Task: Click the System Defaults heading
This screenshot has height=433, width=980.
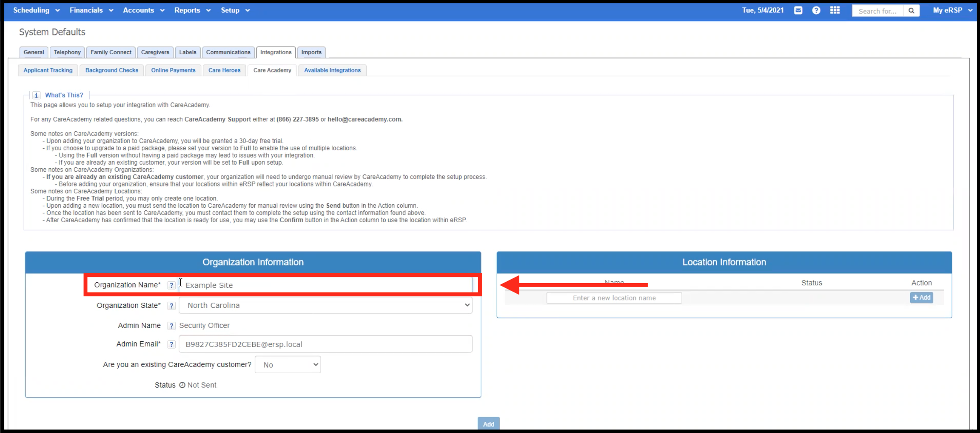Action: [52, 32]
